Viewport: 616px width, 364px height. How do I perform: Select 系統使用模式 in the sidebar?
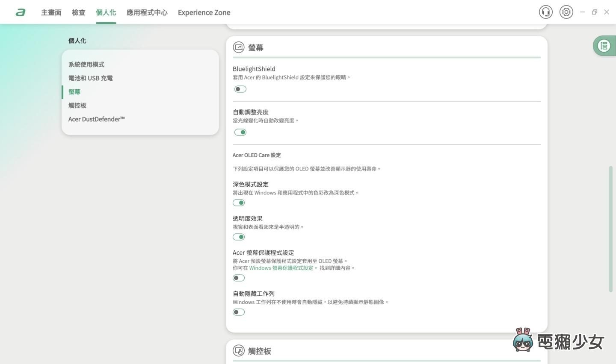(x=86, y=65)
